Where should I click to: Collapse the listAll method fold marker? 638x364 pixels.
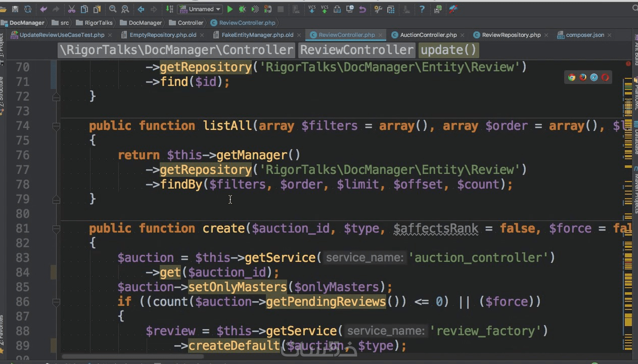tap(56, 126)
